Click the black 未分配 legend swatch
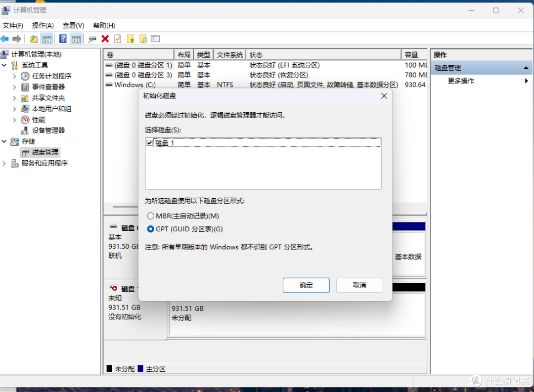 [x=109, y=368]
